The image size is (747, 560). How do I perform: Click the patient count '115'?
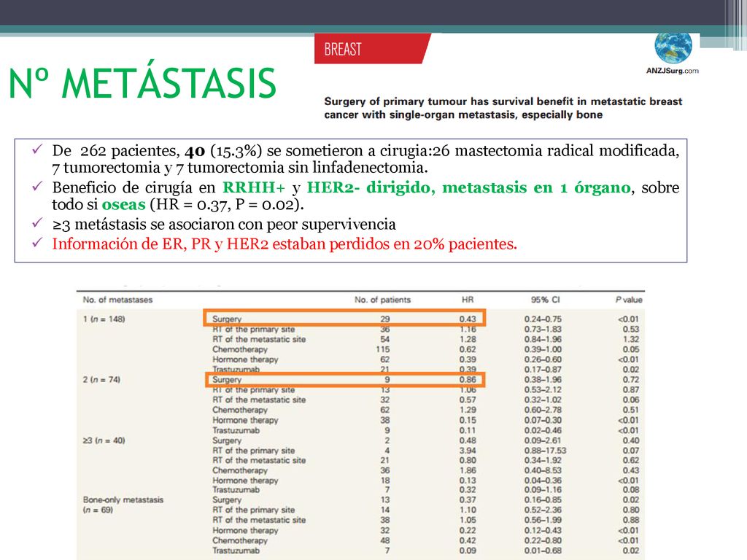tap(382, 349)
